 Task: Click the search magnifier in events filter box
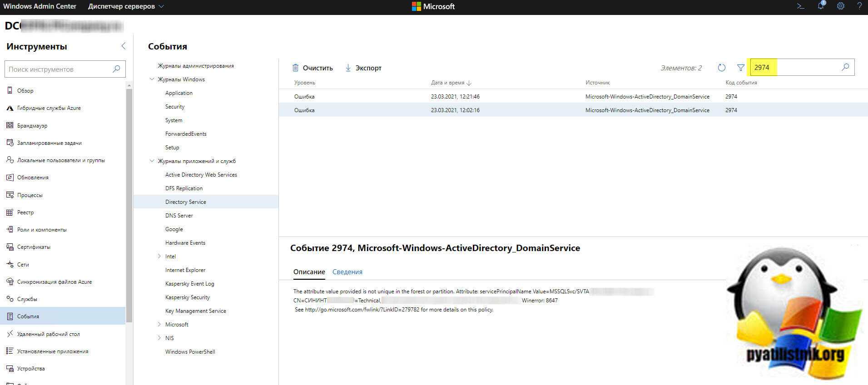tap(845, 67)
